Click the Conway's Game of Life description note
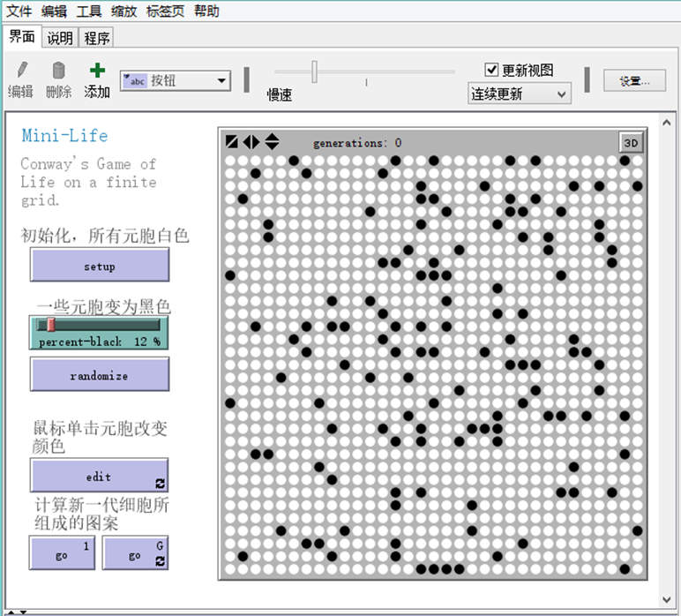The height and width of the screenshot is (616, 681). (88, 182)
